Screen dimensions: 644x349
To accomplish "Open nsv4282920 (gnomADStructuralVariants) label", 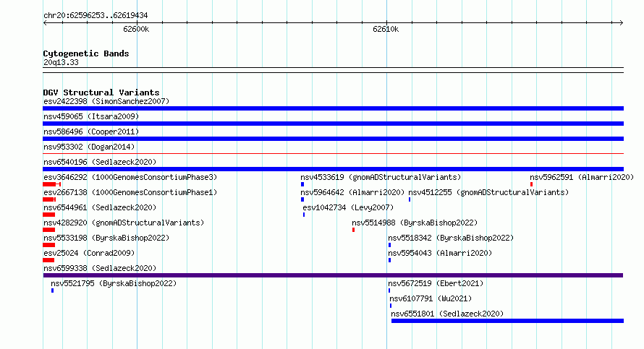I will pos(124,223).
